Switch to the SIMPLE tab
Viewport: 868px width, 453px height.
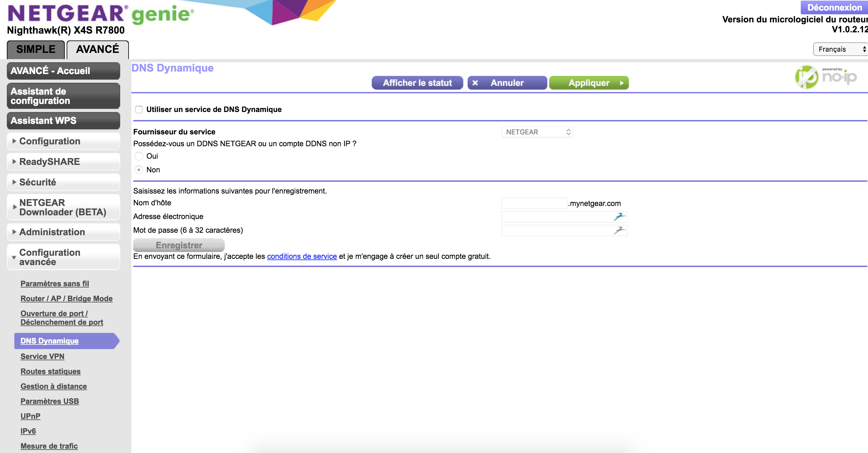[36, 49]
